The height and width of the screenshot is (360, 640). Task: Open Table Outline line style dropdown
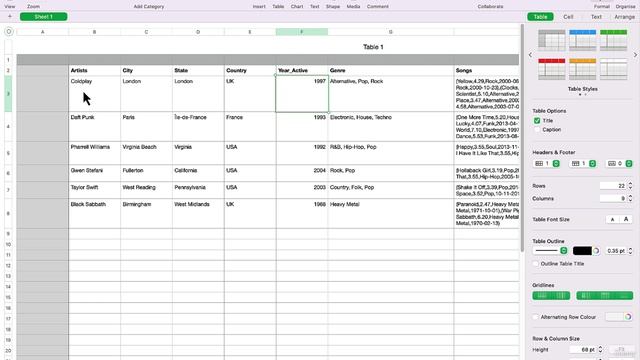(550, 251)
